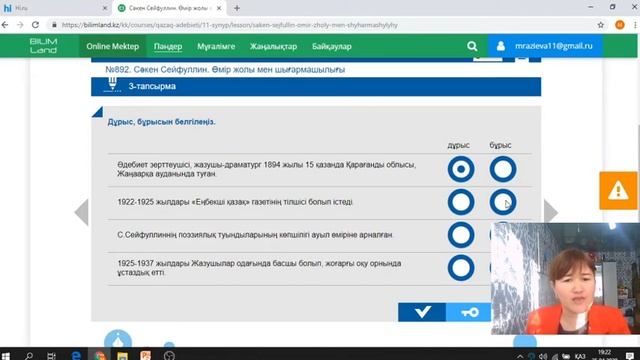Open the Chrome taskbar icon
The image size is (640, 360).
point(99,356)
